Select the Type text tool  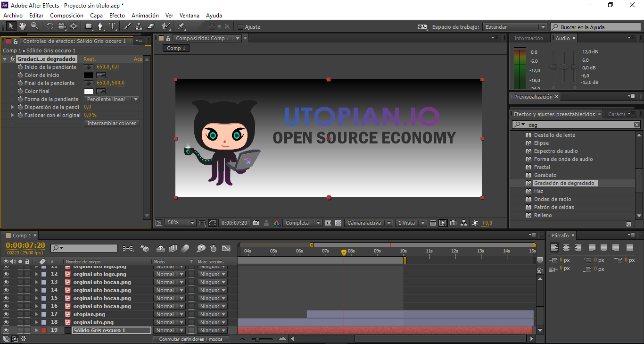[113, 26]
